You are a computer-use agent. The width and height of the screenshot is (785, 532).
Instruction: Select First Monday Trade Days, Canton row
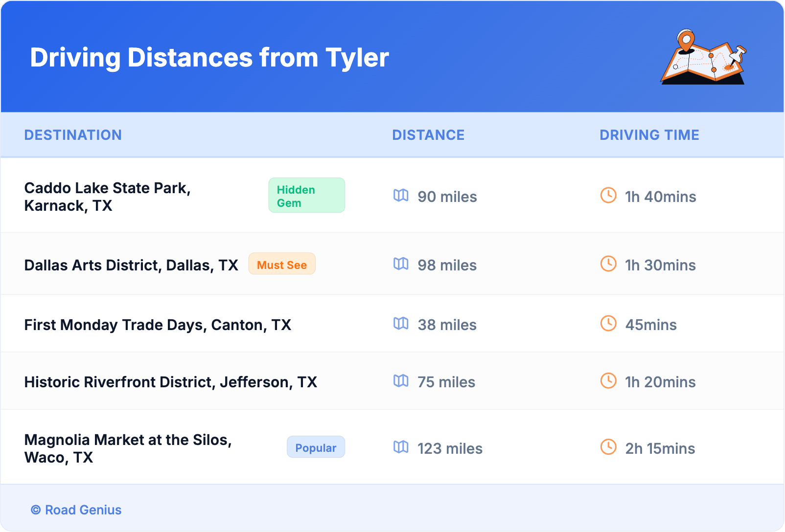click(x=158, y=325)
